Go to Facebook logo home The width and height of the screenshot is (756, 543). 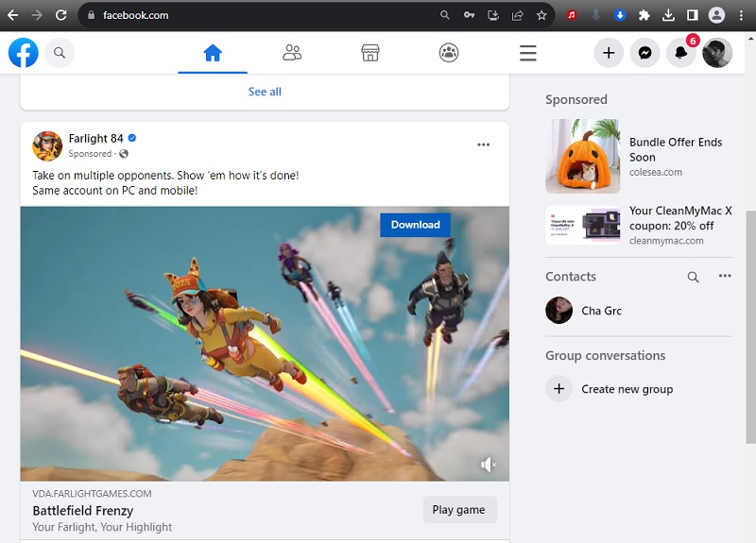point(23,53)
